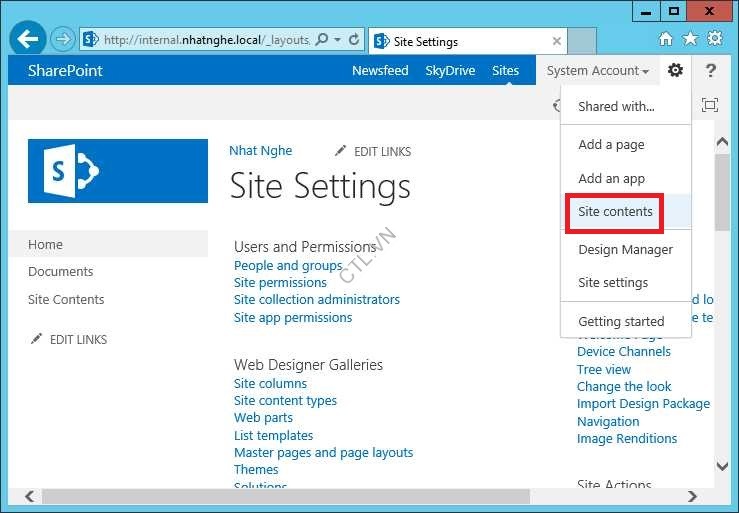The width and height of the screenshot is (739, 513).
Task: Click horizontal scrollbar left arrow
Action: point(29,496)
